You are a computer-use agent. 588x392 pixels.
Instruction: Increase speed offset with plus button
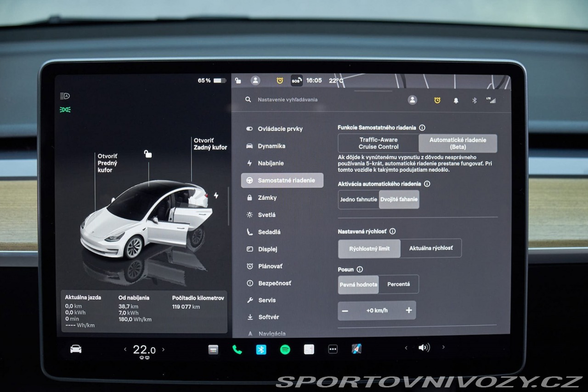tap(409, 311)
